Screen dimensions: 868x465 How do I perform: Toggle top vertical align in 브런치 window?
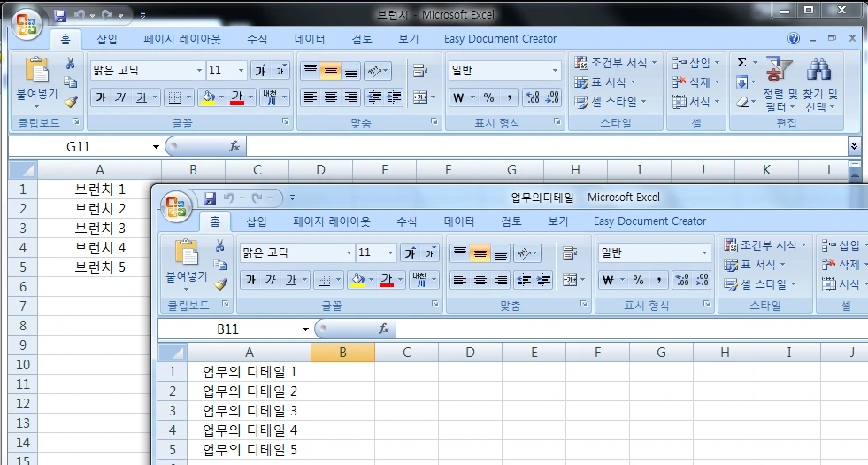coord(310,70)
